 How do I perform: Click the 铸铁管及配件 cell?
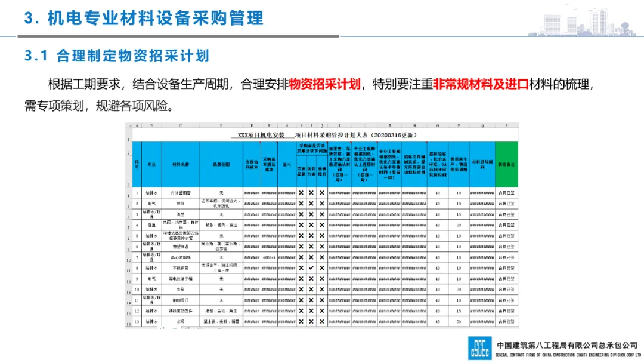point(181,311)
